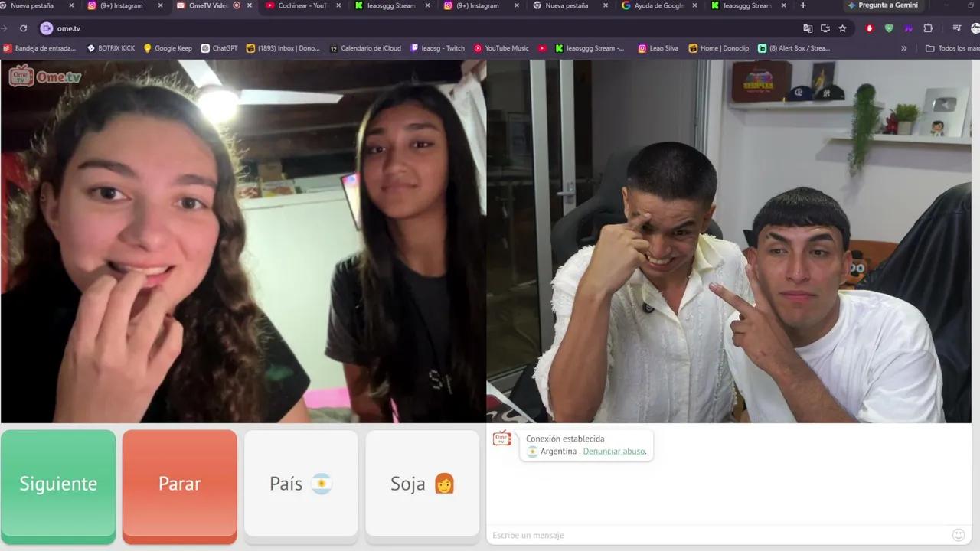Open Calendario de iCloud bookmark
The height and width of the screenshot is (551, 980).
coord(365,48)
